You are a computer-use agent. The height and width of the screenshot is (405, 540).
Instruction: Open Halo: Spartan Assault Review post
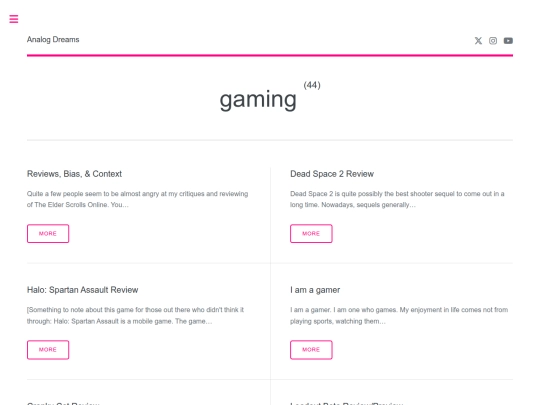(x=82, y=290)
